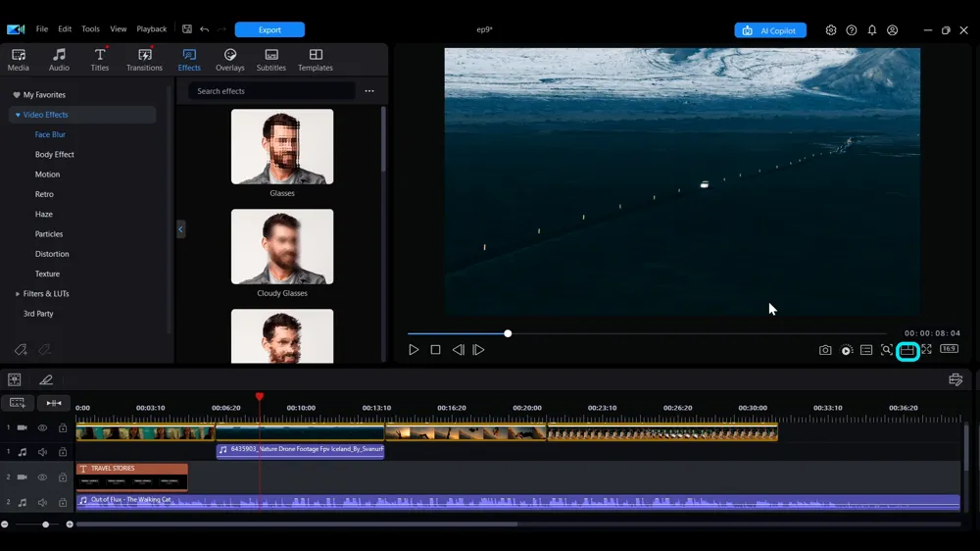Toggle track 2 video visibility eye

[x=42, y=477]
